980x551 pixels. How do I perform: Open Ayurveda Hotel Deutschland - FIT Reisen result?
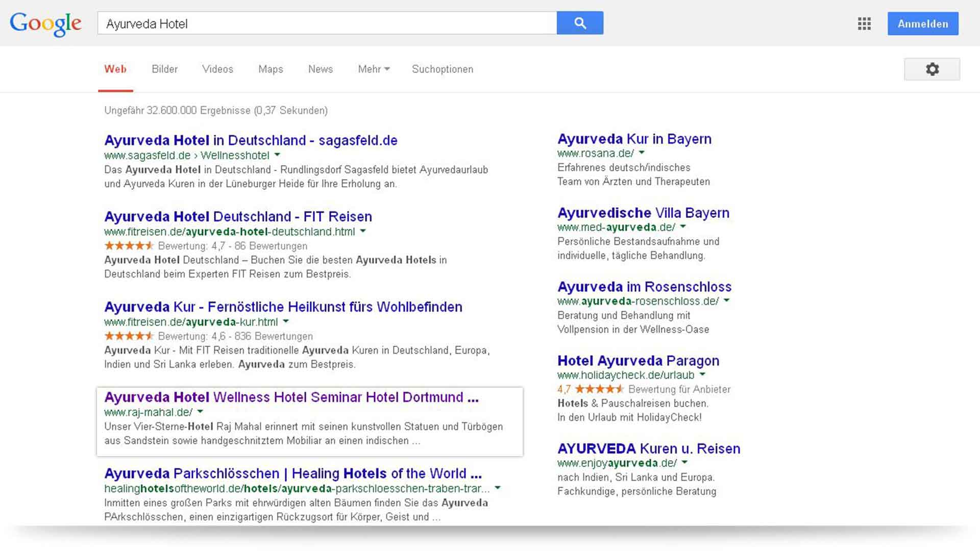[x=238, y=216]
